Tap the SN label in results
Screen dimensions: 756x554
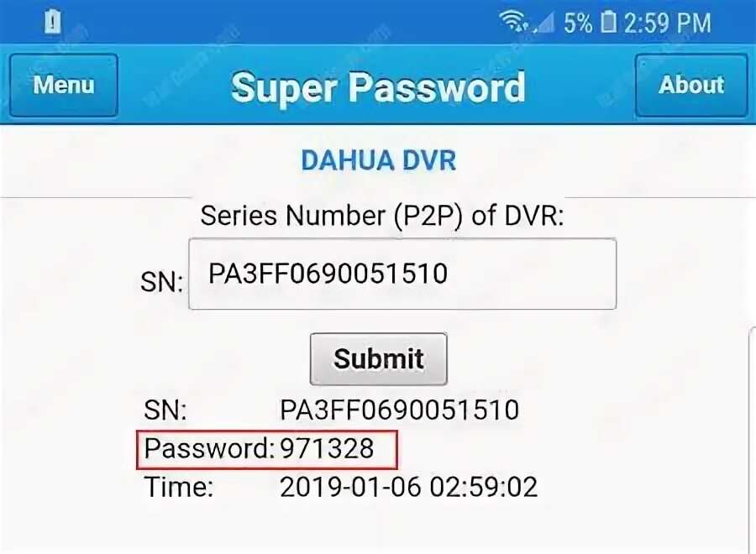tap(165, 410)
